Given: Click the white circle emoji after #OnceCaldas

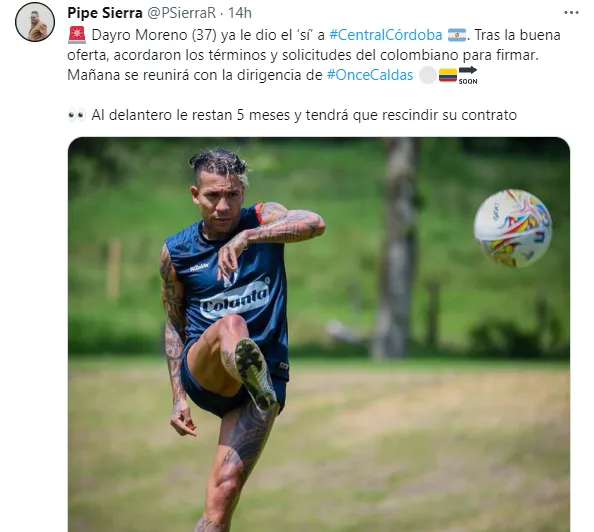Looking at the screenshot, I should [x=428, y=75].
